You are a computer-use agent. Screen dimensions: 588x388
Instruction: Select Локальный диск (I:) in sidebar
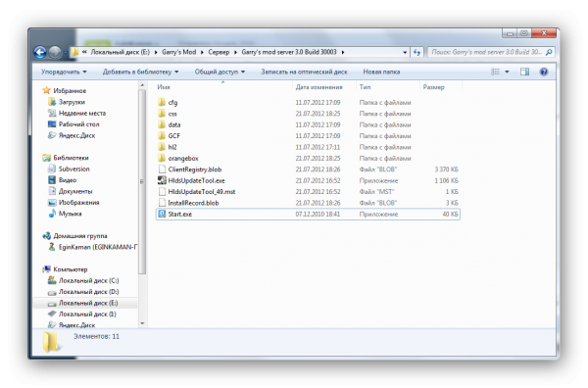point(87,315)
